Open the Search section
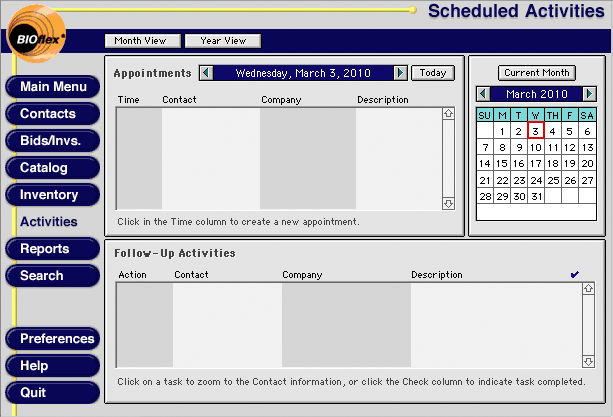 pyautogui.click(x=53, y=276)
